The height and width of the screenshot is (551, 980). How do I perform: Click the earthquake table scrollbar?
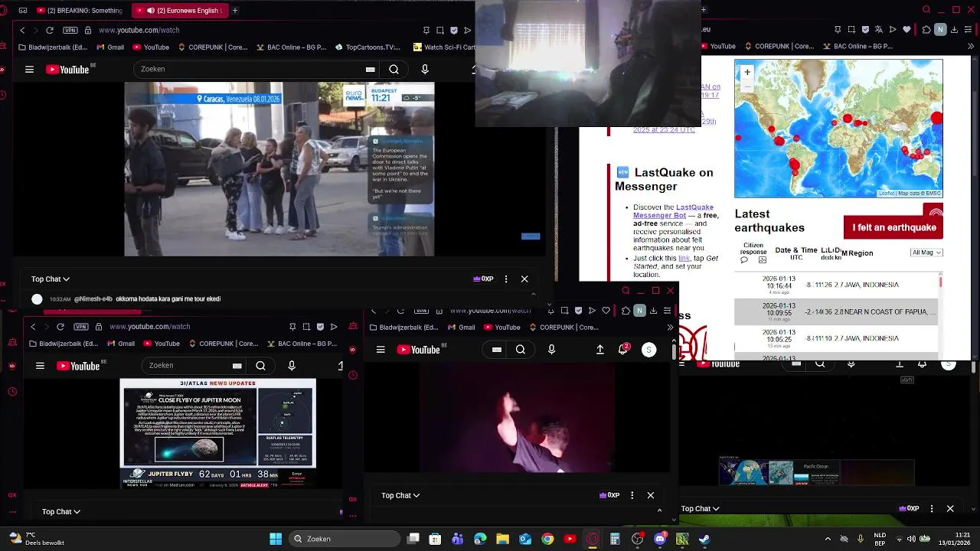coord(941,282)
